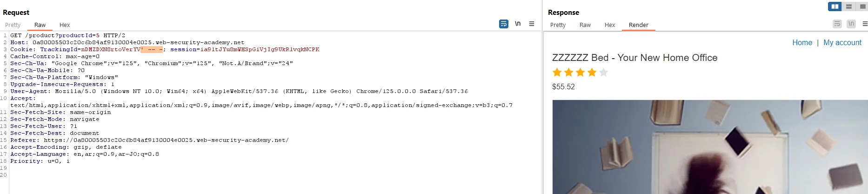The height and width of the screenshot is (194, 868).
Task: Switch Response view to Raw tab
Action: coord(585,25)
